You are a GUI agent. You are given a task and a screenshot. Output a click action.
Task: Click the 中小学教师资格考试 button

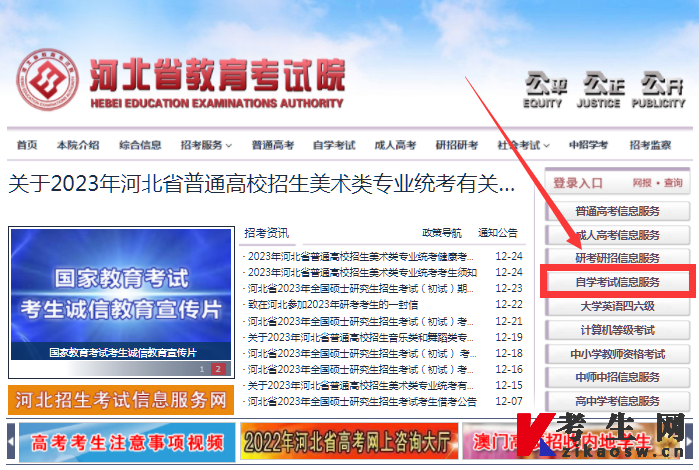617,354
